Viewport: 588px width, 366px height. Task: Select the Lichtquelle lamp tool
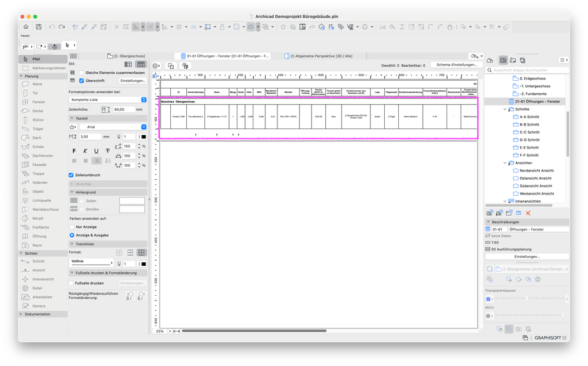click(43, 200)
